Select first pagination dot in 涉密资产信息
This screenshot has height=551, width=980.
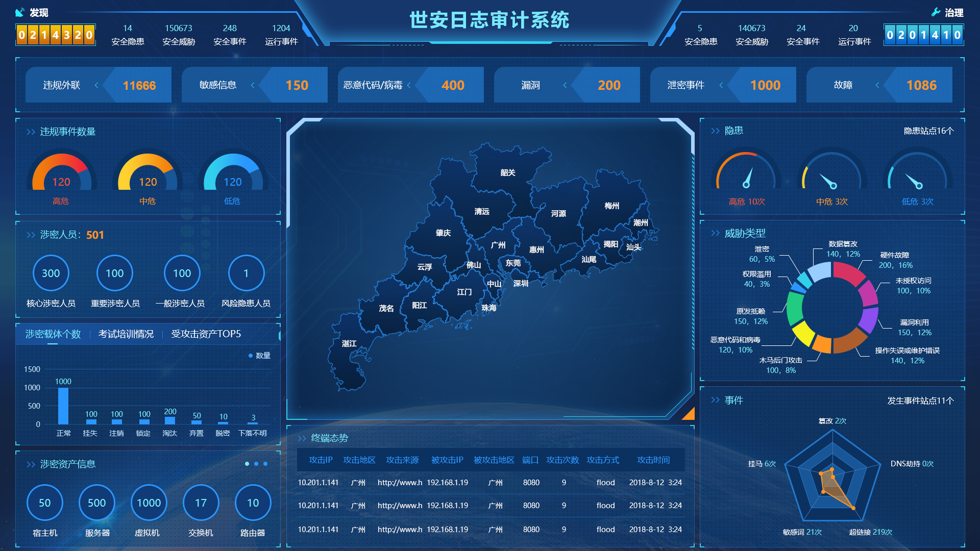click(247, 464)
